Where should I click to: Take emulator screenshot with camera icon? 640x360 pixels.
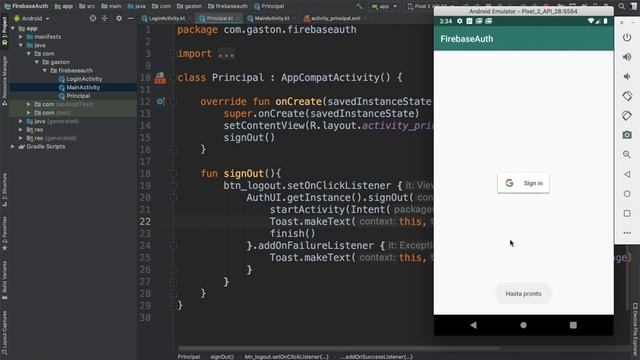pos(627,135)
